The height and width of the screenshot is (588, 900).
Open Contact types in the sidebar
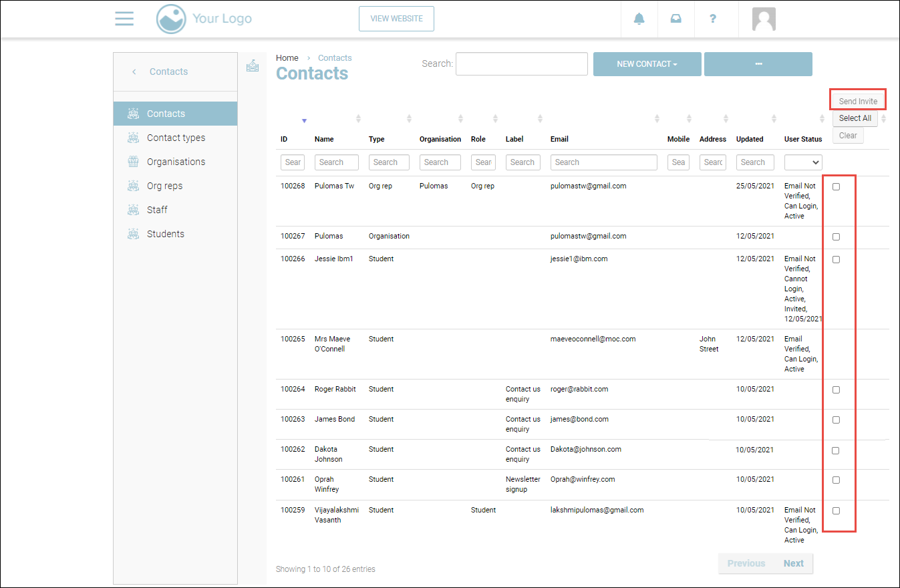pyautogui.click(x=176, y=138)
